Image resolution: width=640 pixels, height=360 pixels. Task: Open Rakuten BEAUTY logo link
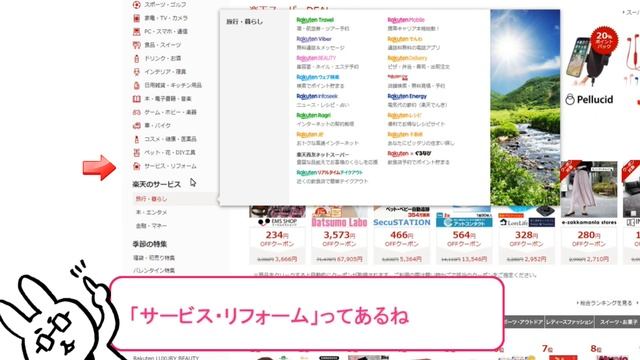tap(316, 58)
